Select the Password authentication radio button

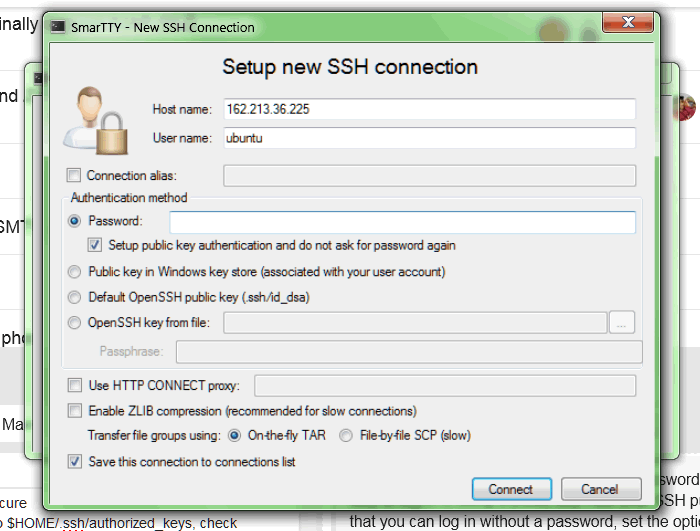point(75,221)
